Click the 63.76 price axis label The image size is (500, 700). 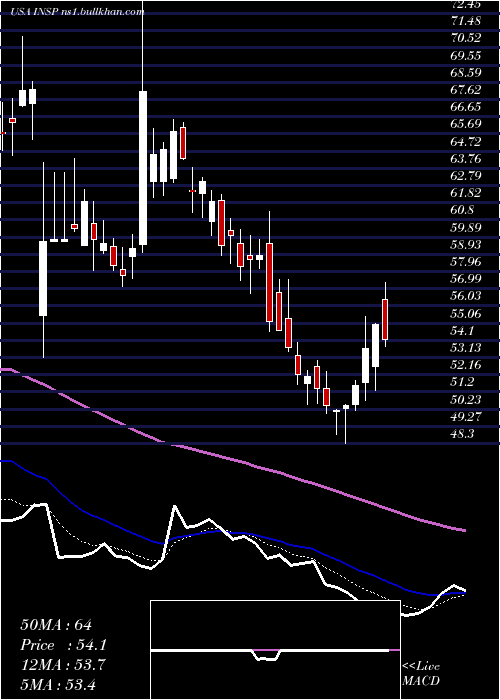click(x=466, y=158)
